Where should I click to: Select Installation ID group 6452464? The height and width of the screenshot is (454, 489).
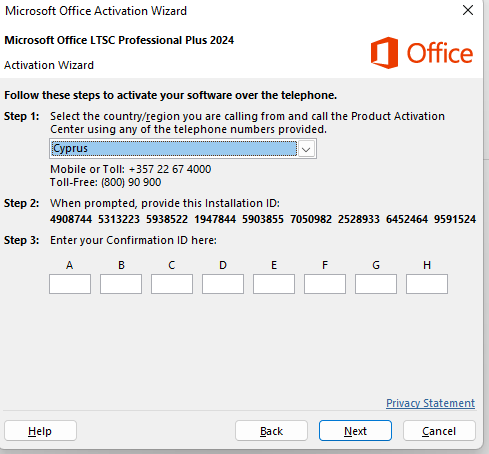(407, 219)
